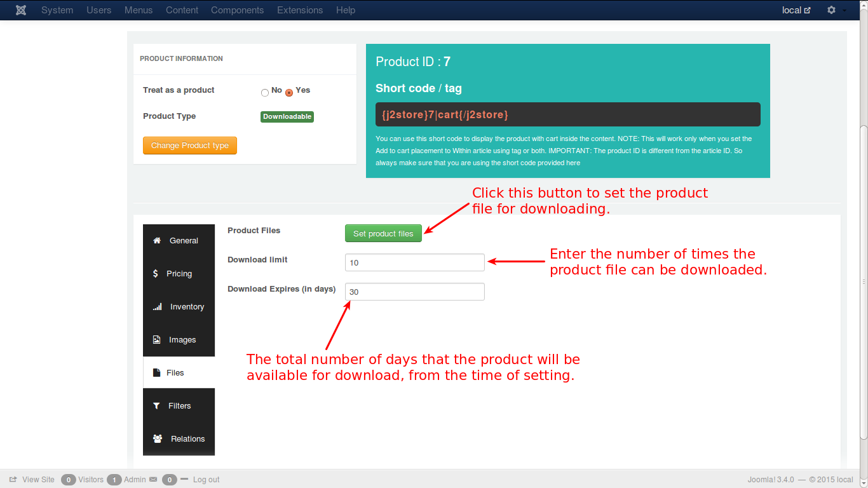Image resolution: width=868 pixels, height=488 pixels.
Task: Click the Joomla logo icon
Action: [x=21, y=10]
